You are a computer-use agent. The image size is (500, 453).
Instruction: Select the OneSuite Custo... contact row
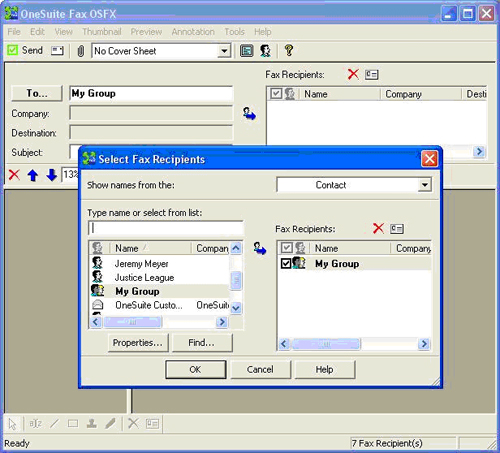[x=159, y=305]
